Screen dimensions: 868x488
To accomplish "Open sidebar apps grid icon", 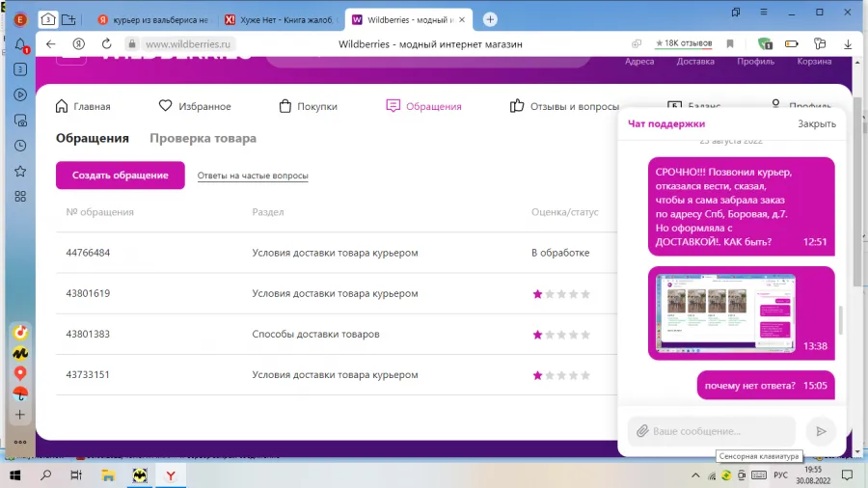I will [x=20, y=197].
